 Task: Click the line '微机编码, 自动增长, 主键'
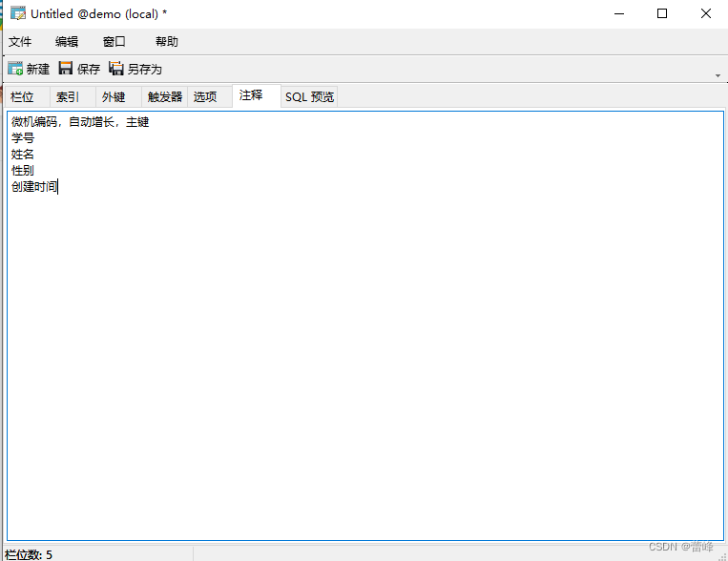click(80, 122)
